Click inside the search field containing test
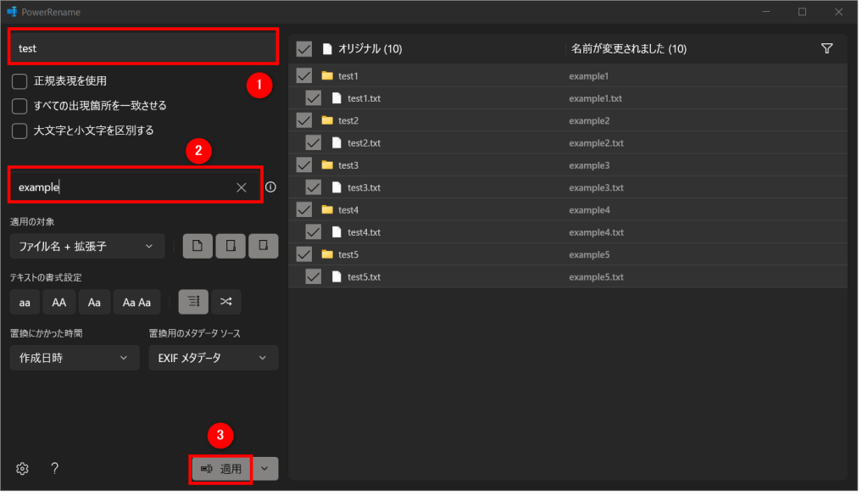Screen dimensions: 868x496 [x=142, y=47]
